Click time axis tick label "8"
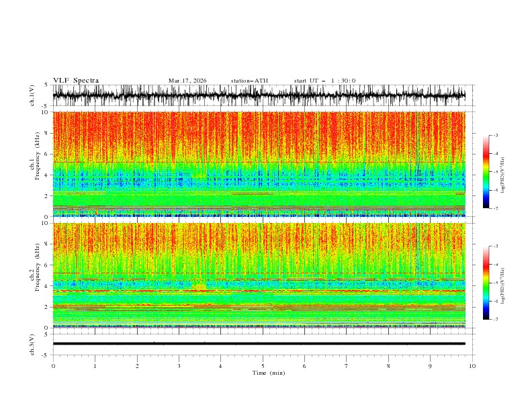Image resolution: width=532 pixels, height=411 pixels. [x=388, y=366]
